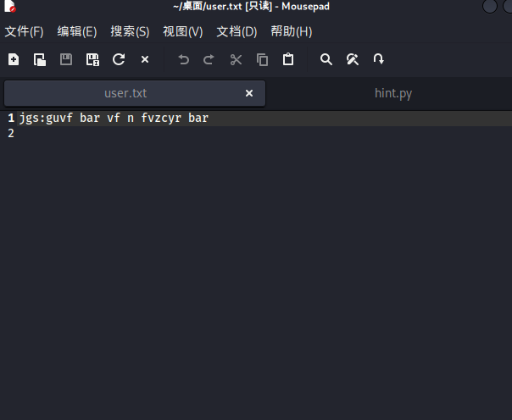Click the Find magnifier icon

tap(326, 59)
